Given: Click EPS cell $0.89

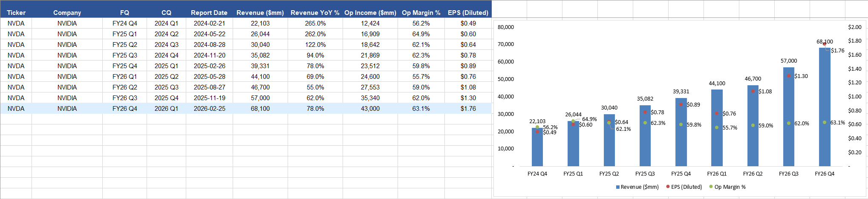Looking at the screenshot, I should [468, 66].
